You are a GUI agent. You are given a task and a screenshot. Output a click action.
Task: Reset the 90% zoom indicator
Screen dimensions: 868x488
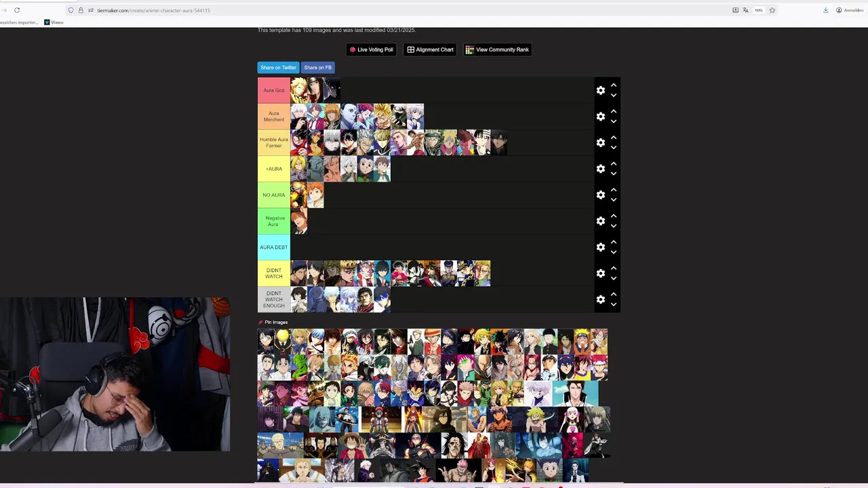click(759, 10)
